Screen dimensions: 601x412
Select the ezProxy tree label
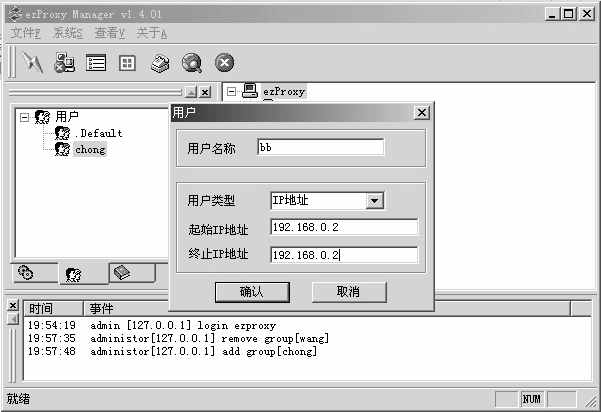[x=284, y=92]
